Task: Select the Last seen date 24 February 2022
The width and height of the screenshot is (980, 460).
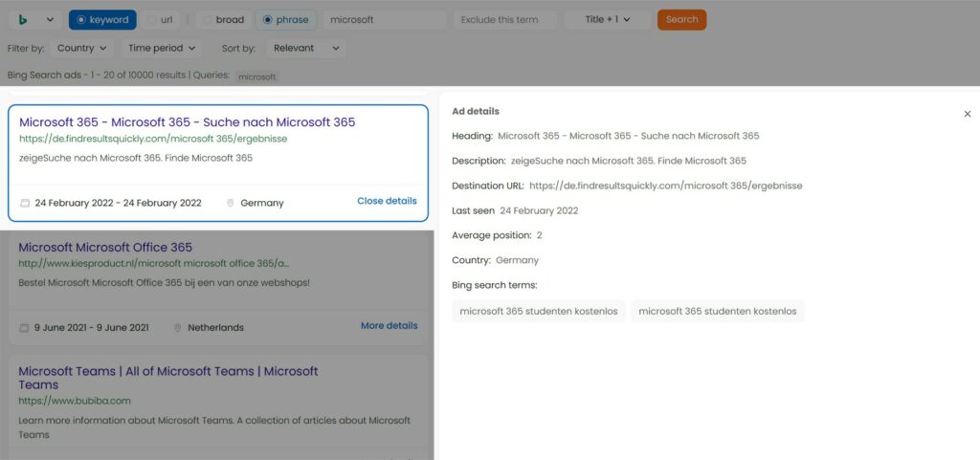Action: [x=539, y=211]
